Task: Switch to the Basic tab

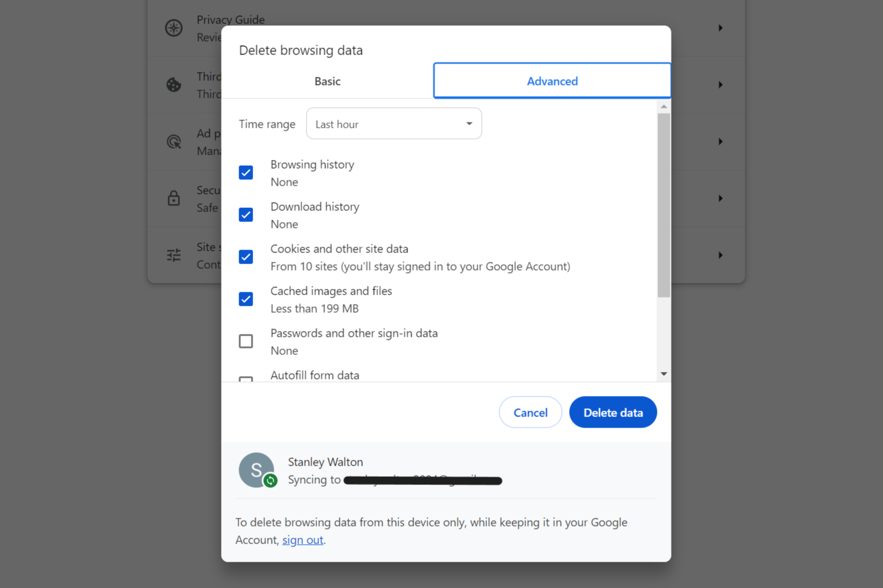Action: [x=327, y=81]
